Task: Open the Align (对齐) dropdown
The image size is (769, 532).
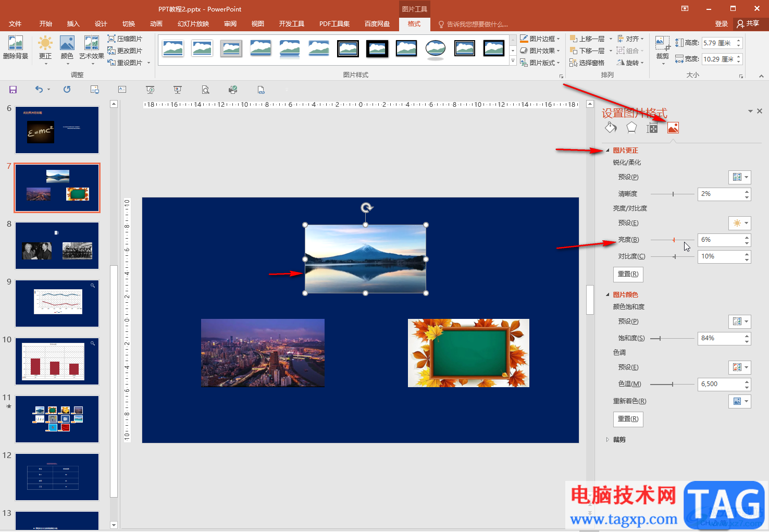Action: tap(630, 39)
